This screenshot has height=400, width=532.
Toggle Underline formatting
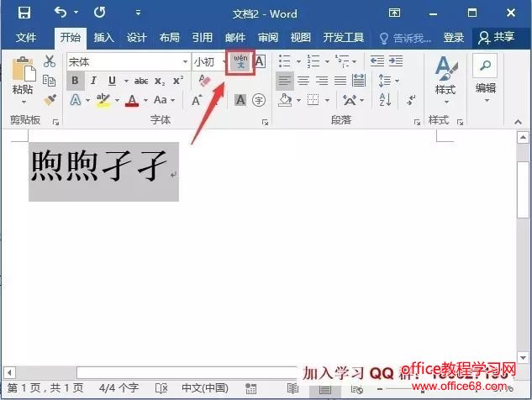(x=112, y=81)
